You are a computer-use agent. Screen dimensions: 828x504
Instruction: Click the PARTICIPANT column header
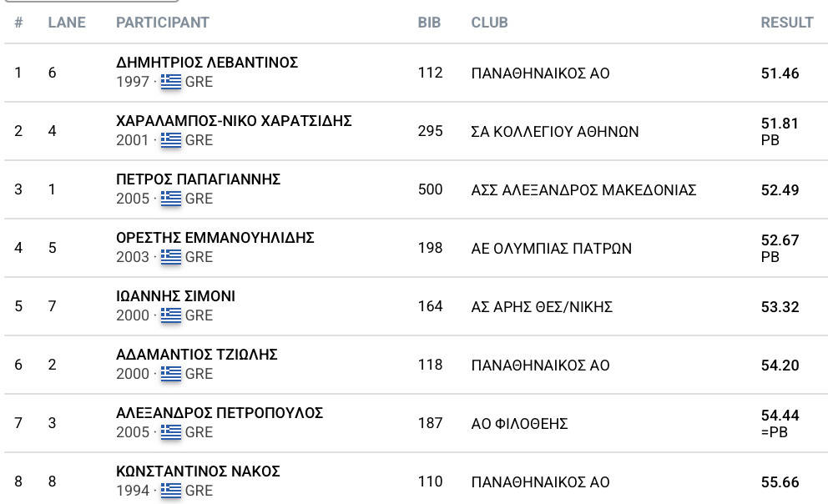pyautogui.click(x=162, y=23)
